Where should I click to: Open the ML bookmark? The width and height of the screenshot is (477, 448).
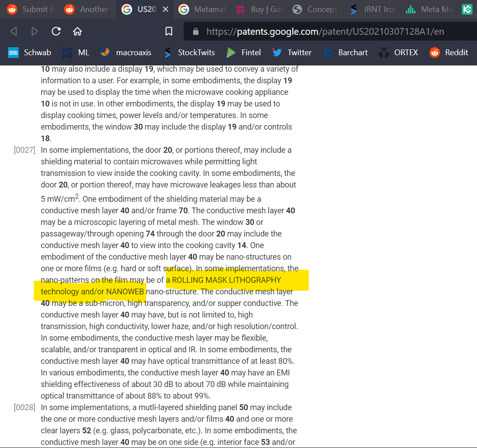[x=76, y=53]
